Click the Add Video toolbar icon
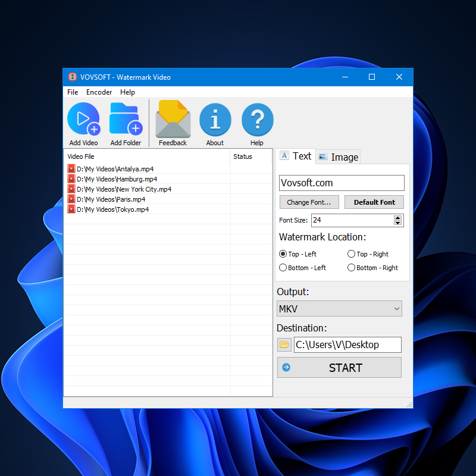The height and width of the screenshot is (476, 476). click(83, 120)
